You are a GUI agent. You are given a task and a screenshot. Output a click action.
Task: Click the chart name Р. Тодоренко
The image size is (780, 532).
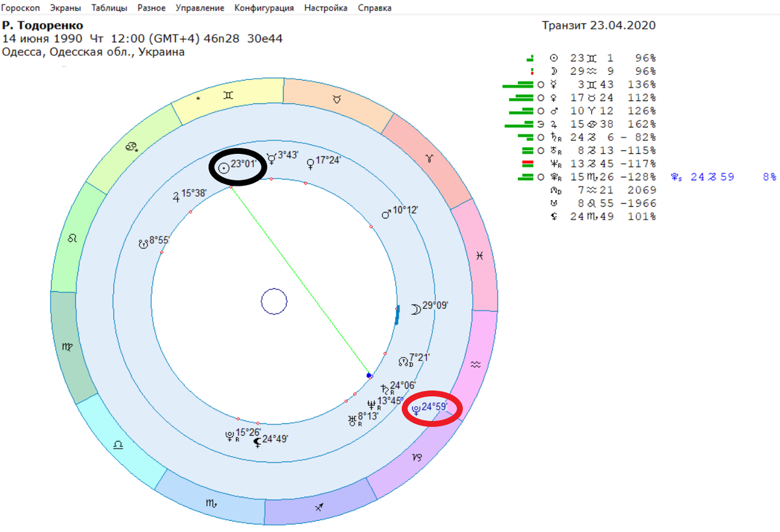pos(42,25)
